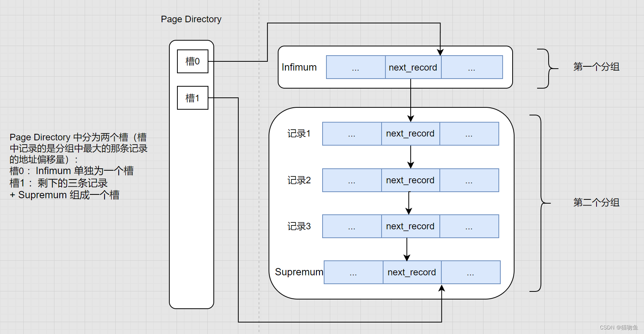This screenshot has width=644, height=334.
Task: Select next_record cell in Supremum row
Action: tap(412, 272)
